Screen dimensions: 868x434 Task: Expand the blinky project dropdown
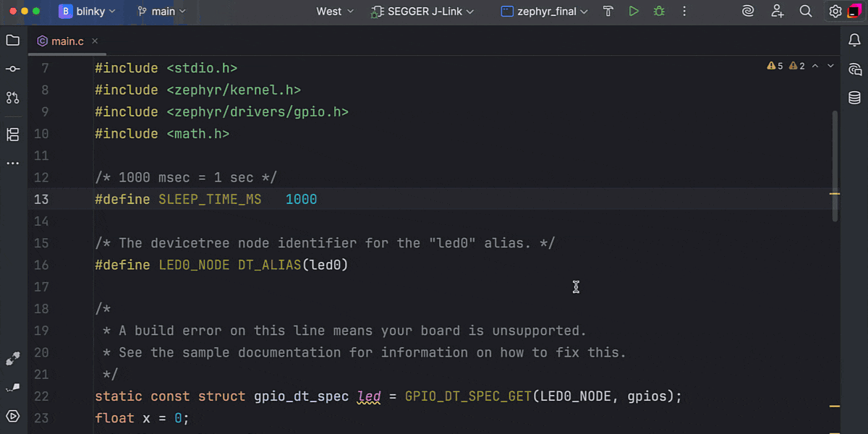[83, 12]
